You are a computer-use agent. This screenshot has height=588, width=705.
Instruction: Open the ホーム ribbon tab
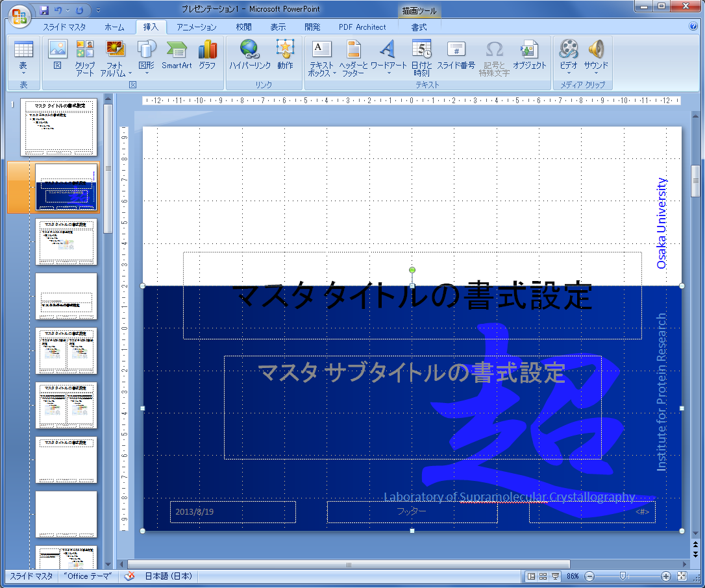(x=114, y=27)
